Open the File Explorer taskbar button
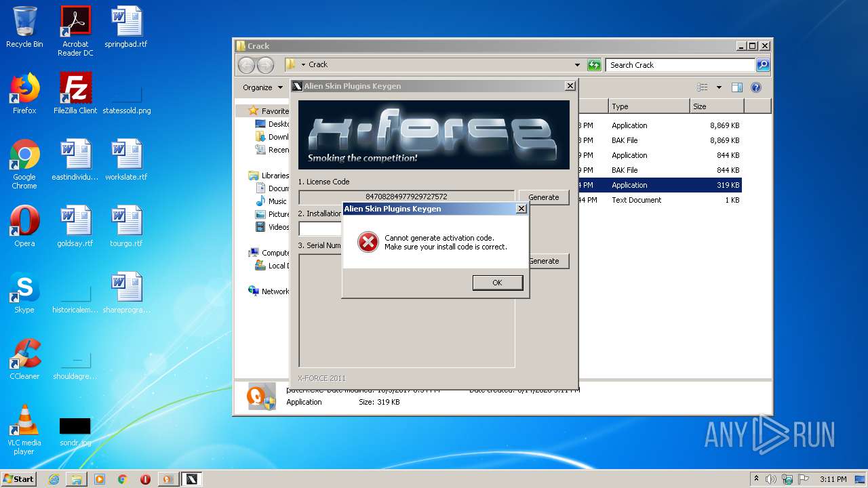This screenshot has height=488, width=868. 77,479
